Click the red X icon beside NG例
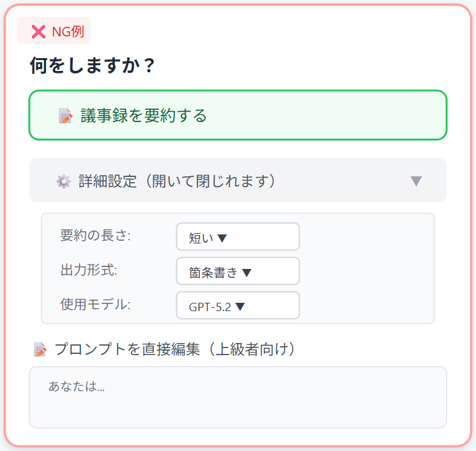The image size is (476, 451). [x=38, y=31]
